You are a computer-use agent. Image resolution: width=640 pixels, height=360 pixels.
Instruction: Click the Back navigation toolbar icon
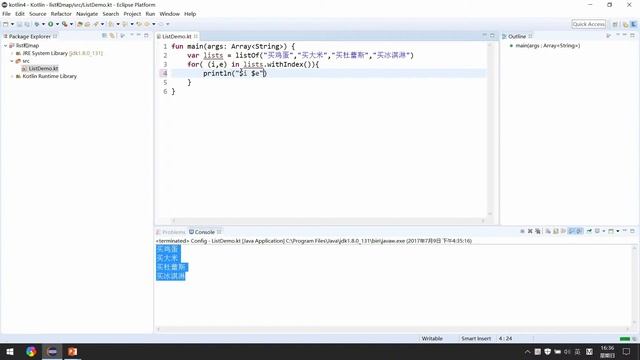146,24
